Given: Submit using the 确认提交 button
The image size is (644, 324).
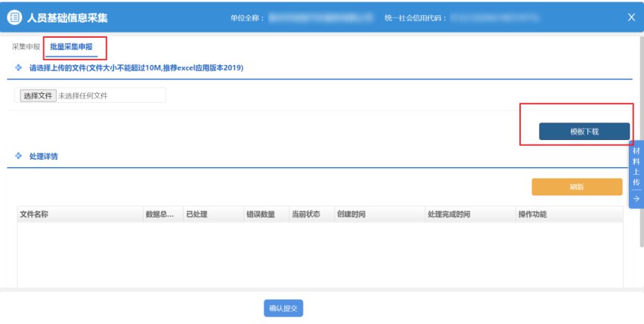Looking at the screenshot, I should click(x=285, y=308).
